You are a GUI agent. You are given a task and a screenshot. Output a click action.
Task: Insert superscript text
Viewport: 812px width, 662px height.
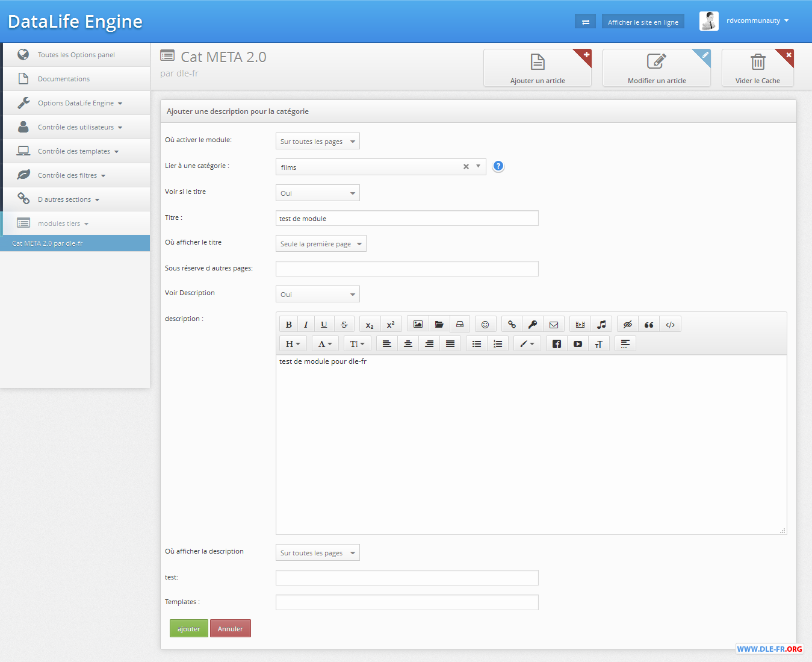pyautogui.click(x=391, y=325)
